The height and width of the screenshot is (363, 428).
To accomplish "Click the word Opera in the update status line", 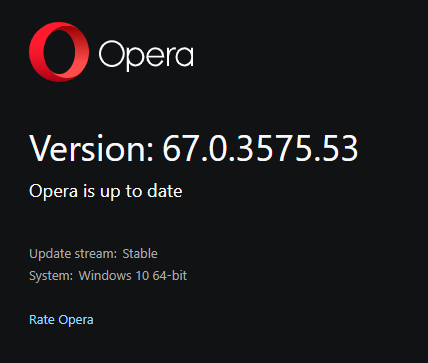I will (53, 191).
